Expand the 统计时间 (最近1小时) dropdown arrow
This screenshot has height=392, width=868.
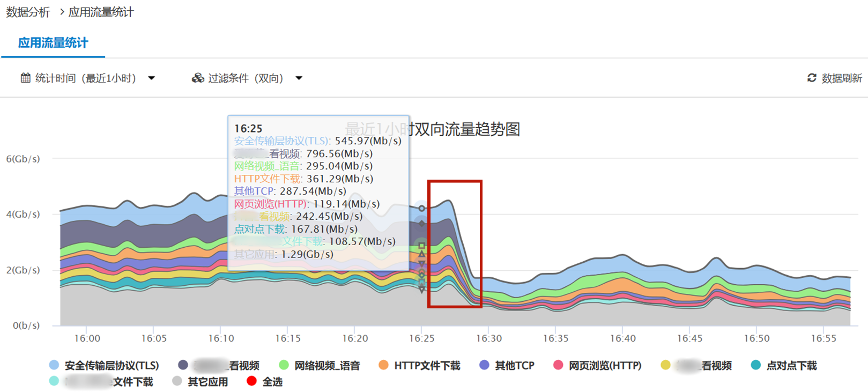pyautogui.click(x=152, y=78)
